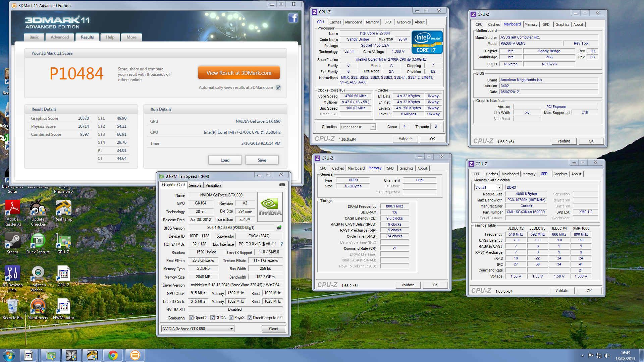Open the Windows Start menu
The height and width of the screenshot is (362, 644).
[x=9, y=355]
